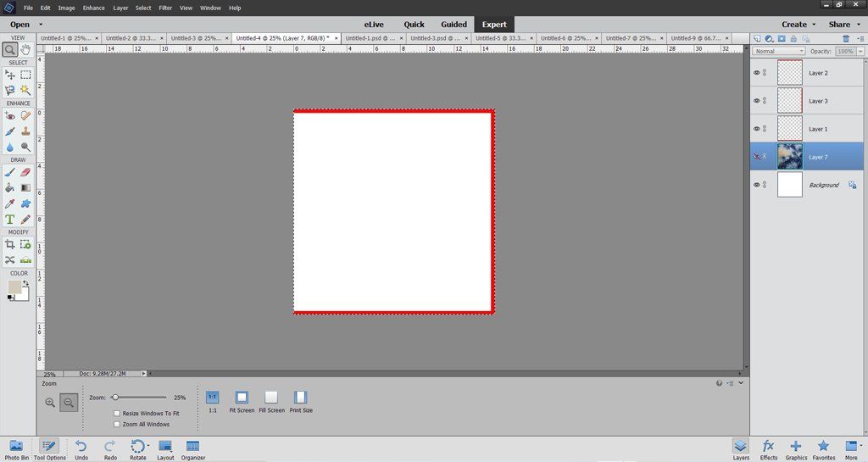The width and height of the screenshot is (868, 462).
Task: Open the Layers panel flyout menu
Action: [x=860, y=38]
